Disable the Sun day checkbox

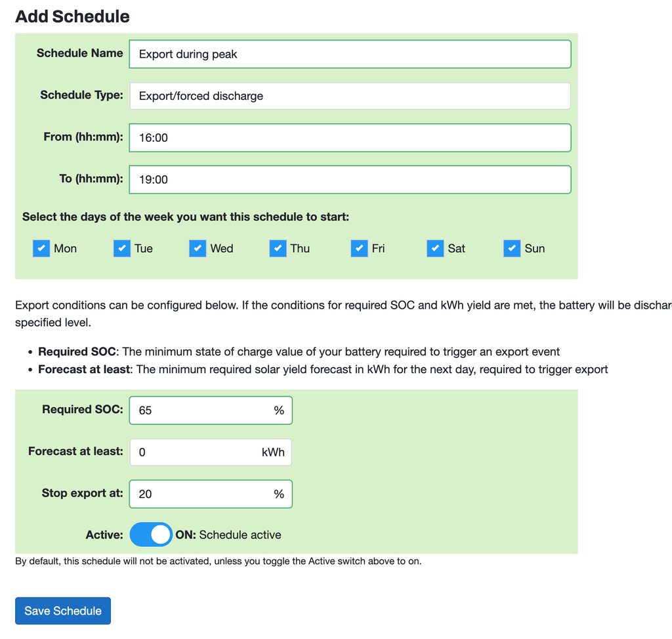pos(512,248)
